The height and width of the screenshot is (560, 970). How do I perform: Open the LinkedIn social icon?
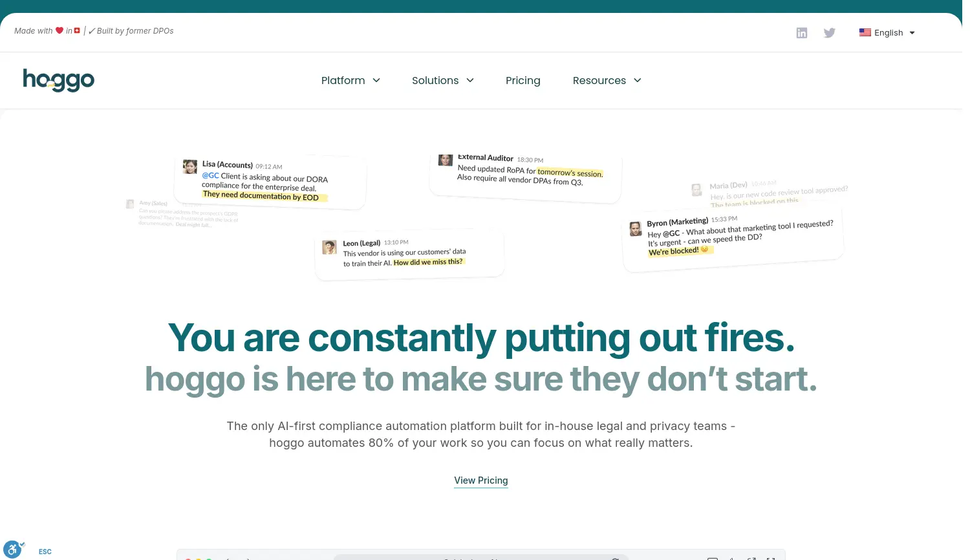(x=802, y=33)
